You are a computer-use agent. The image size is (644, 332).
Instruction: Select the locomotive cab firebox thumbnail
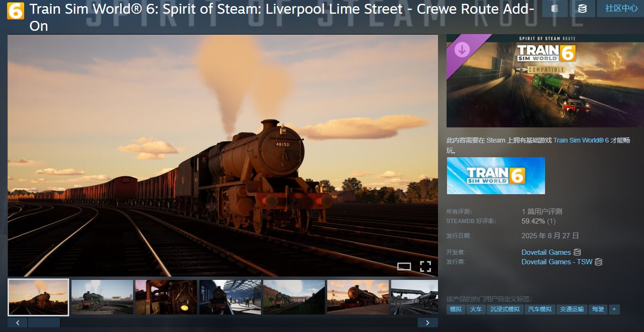pyautogui.click(x=166, y=297)
